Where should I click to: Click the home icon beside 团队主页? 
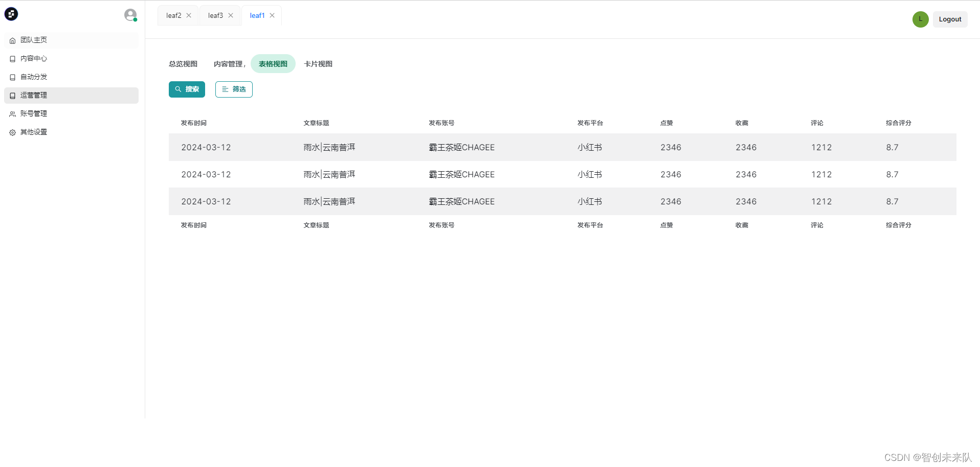(x=13, y=40)
